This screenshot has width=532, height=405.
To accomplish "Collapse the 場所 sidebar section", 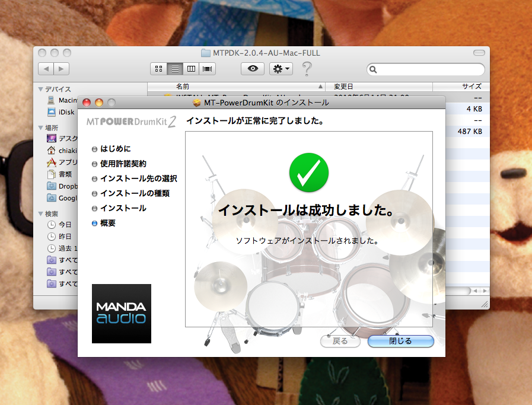I will click(x=41, y=128).
